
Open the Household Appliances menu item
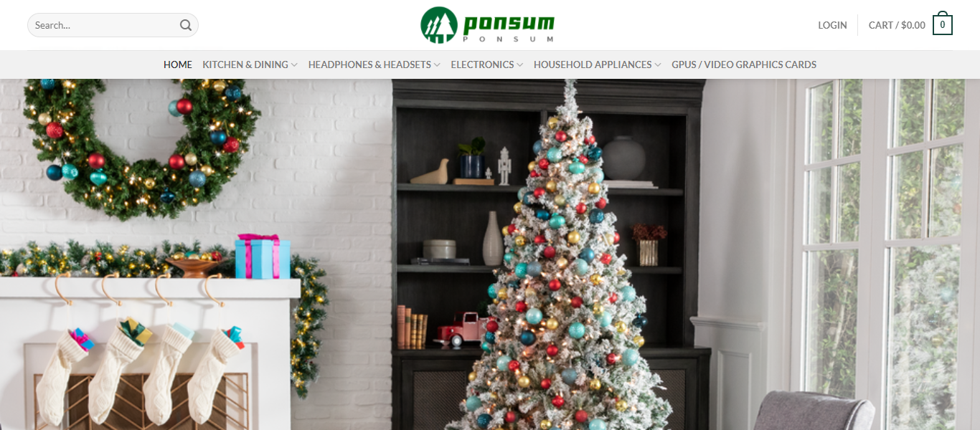[x=593, y=64]
